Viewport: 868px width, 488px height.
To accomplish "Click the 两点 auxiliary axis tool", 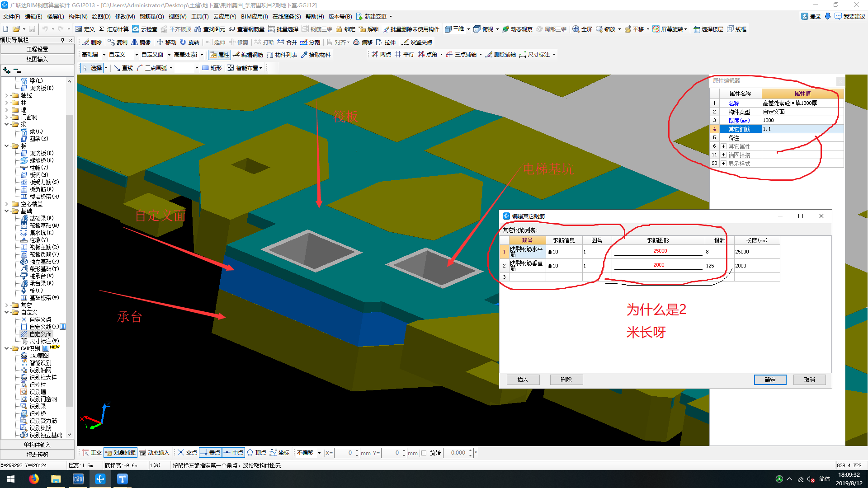I will pos(382,54).
